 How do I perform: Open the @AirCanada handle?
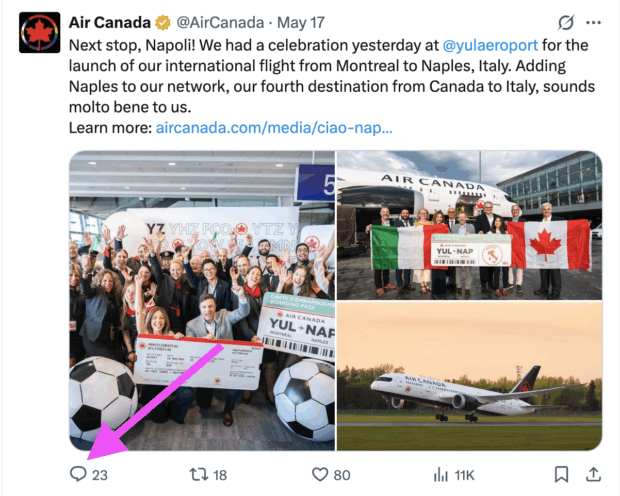coord(222,22)
